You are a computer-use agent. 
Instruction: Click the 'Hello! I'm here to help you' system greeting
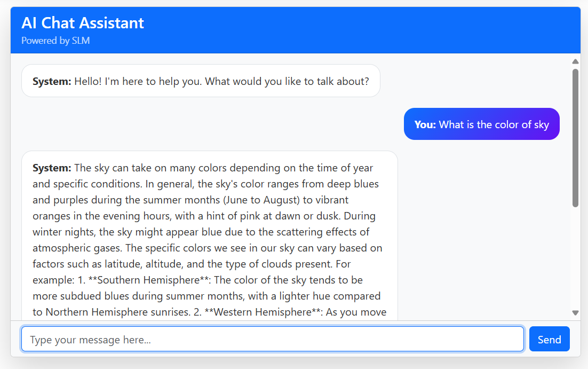click(201, 81)
